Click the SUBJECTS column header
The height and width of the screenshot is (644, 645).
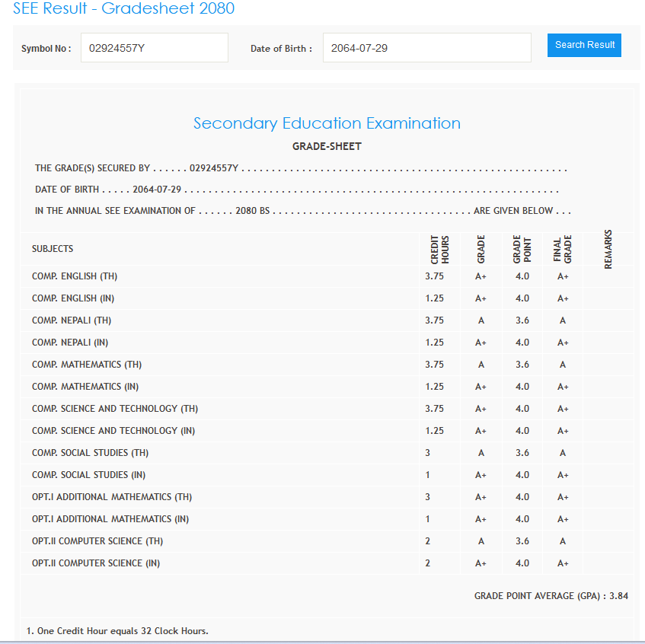click(53, 249)
